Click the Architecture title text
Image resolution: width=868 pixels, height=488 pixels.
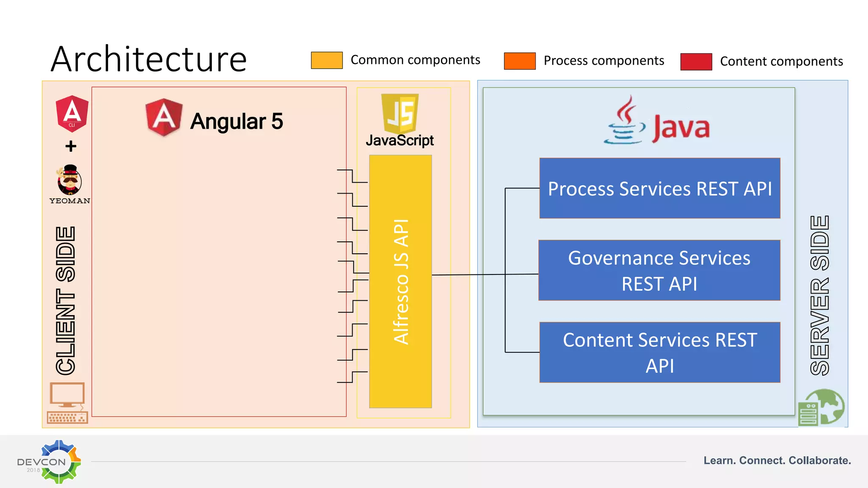click(149, 59)
